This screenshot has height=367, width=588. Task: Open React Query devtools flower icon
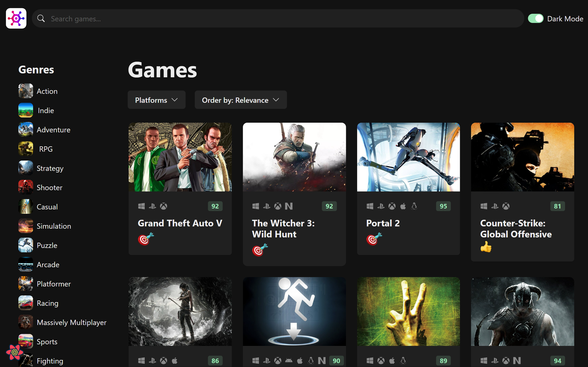[x=14, y=352]
